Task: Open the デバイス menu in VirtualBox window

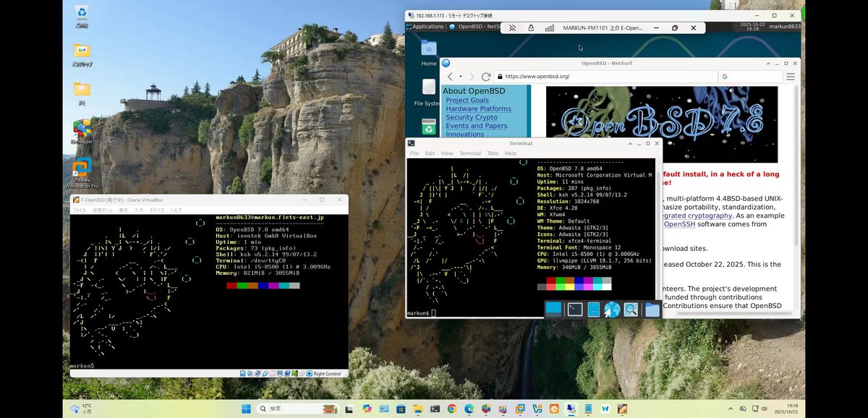Action: (x=157, y=210)
